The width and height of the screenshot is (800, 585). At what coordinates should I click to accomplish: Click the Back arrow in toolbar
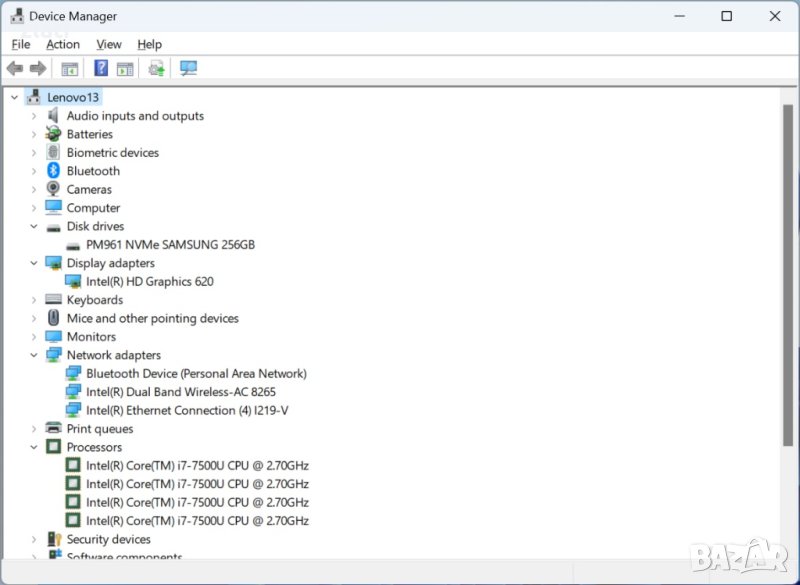(14, 68)
